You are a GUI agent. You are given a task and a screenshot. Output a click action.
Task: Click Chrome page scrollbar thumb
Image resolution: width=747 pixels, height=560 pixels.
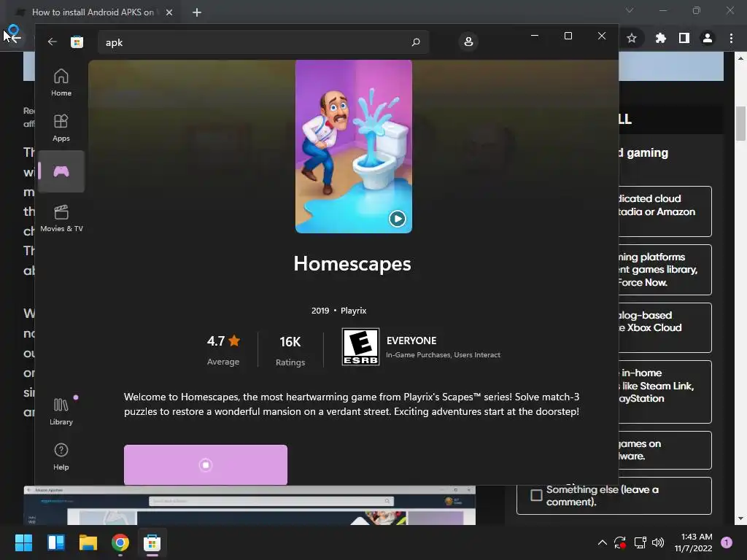pyautogui.click(x=740, y=123)
